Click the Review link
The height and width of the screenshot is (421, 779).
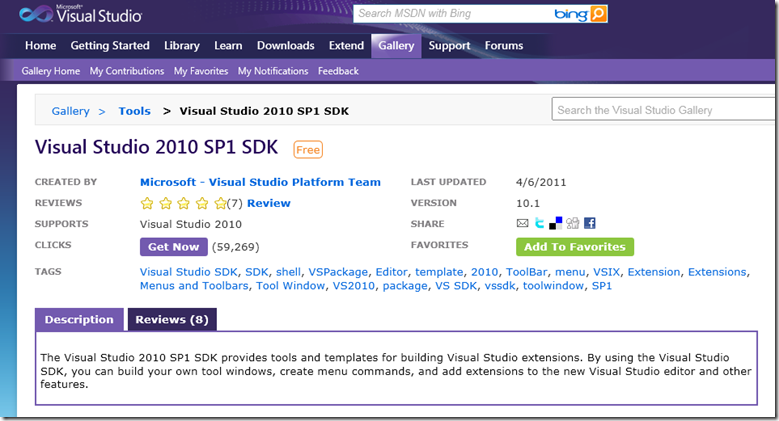point(269,203)
